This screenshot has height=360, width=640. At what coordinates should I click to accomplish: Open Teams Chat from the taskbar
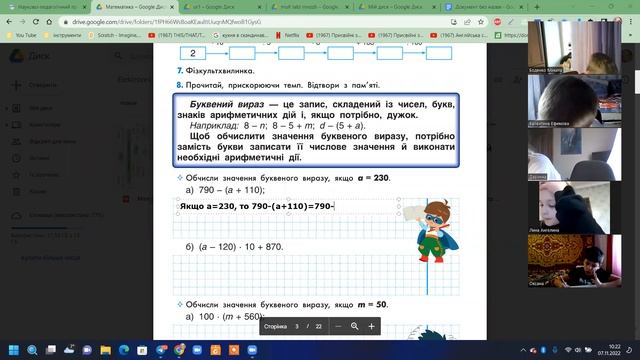pyautogui.click(x=87, y=350)
